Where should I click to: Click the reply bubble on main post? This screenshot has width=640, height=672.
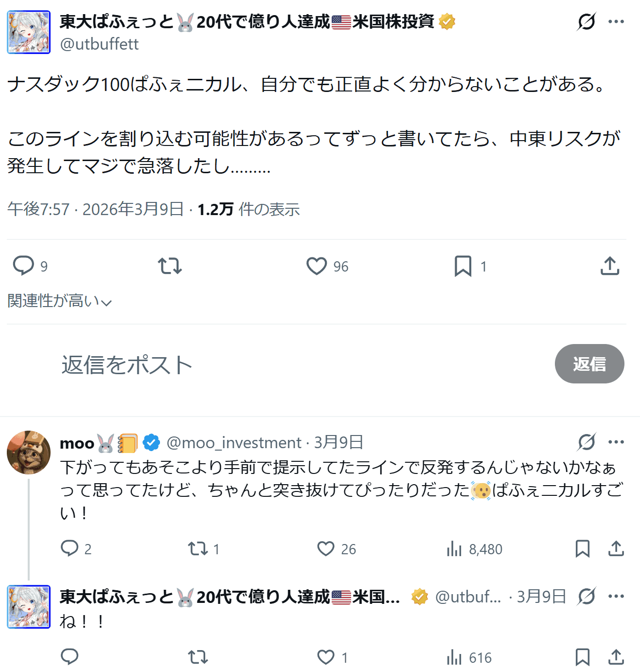23,266
